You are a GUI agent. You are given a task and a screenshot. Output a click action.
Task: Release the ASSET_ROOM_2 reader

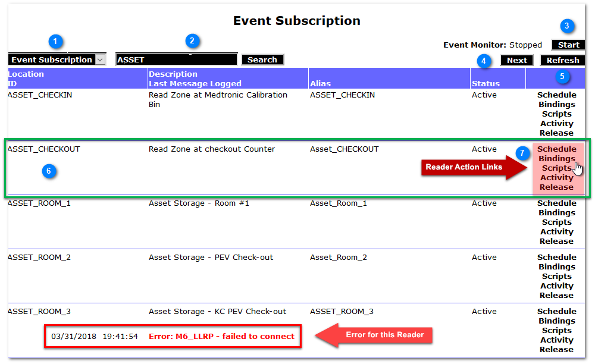(x=557, y=296)
